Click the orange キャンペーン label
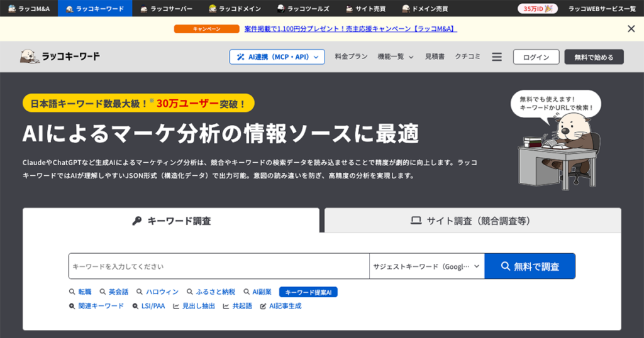 [206, 29]
